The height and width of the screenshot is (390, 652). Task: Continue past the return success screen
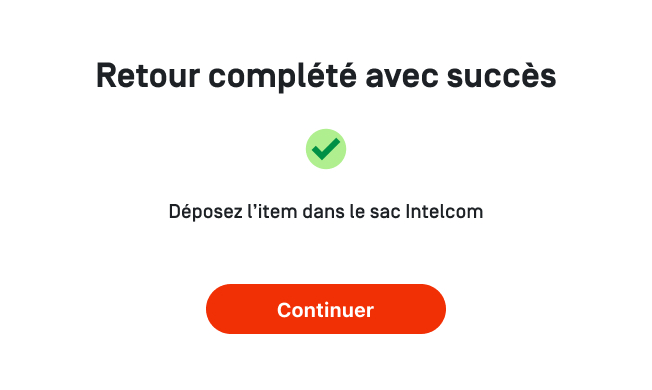click(x=326, y=309)
